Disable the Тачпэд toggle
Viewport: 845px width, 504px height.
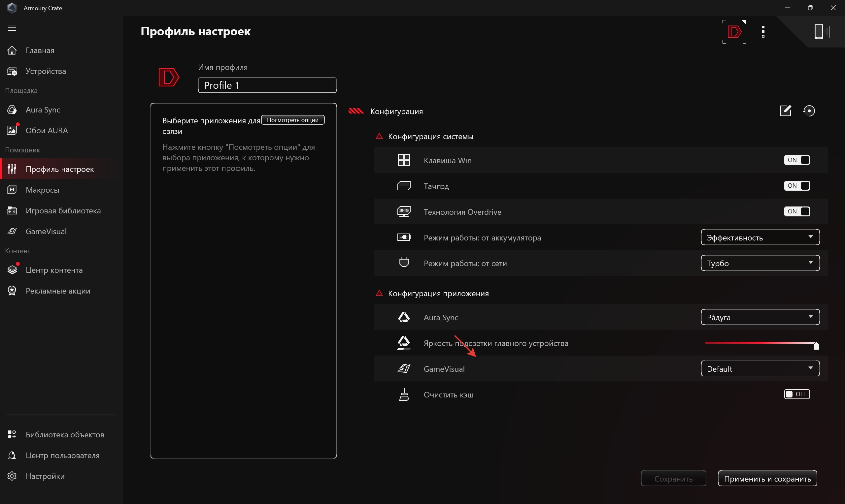pos(797,186)
